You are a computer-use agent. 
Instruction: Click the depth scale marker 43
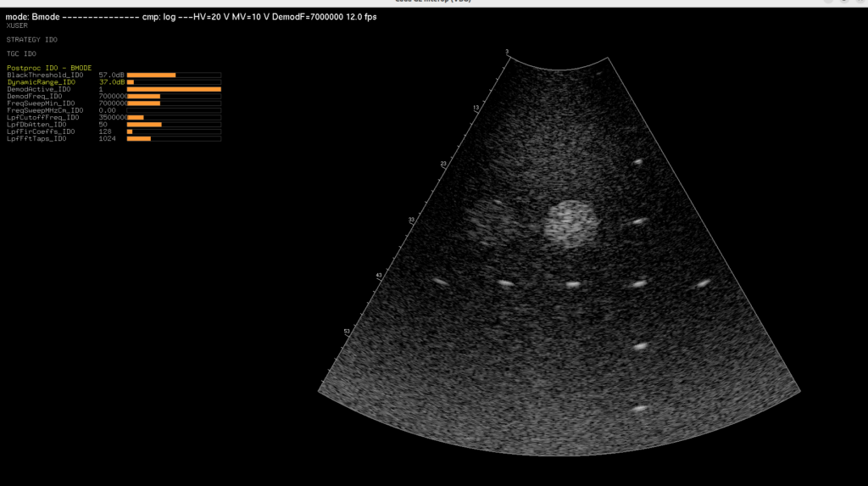tap(379, 276)
